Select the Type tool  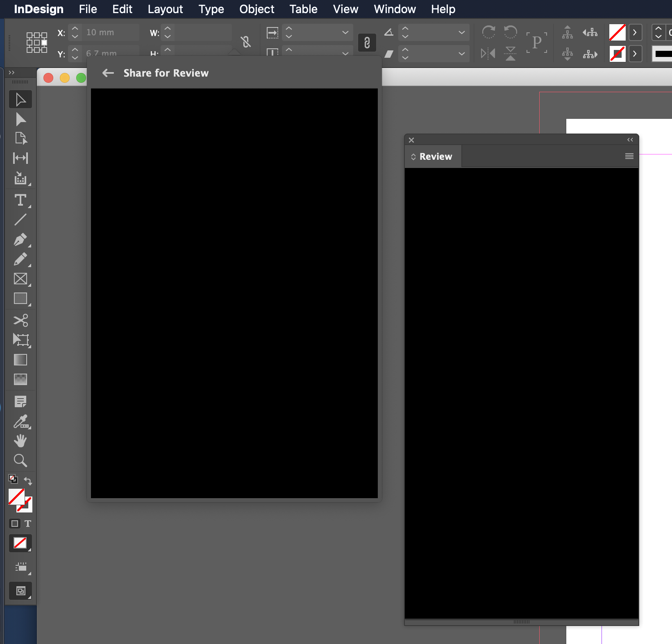pos(20,200)
